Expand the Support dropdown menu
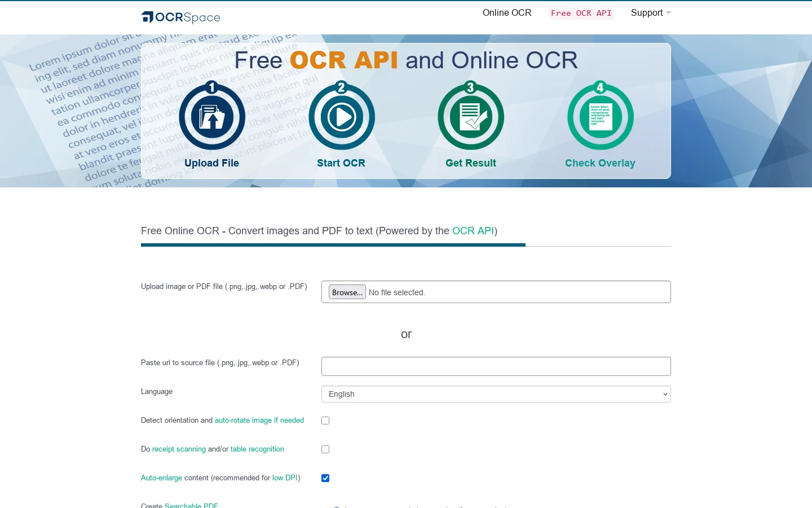Image resolution: width=812 pixels, height=508 pixels. click(x=651, y=12)
